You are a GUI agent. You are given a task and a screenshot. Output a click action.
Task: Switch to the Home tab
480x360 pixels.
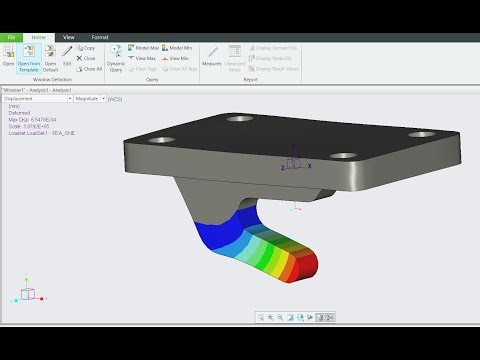click(x=39, y=37)
